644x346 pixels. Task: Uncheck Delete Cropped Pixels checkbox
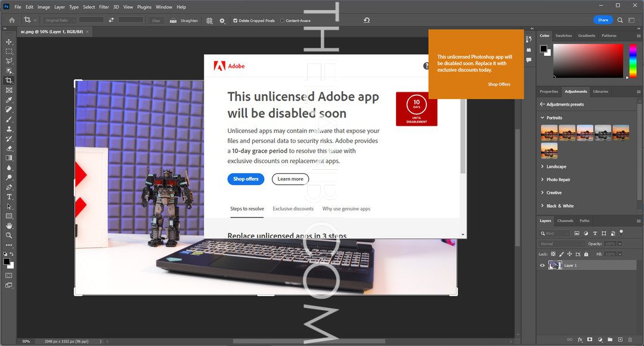235,20
